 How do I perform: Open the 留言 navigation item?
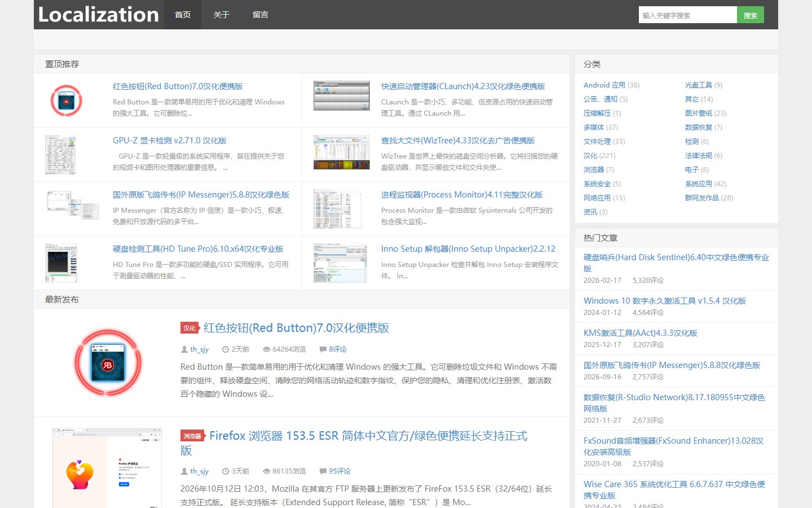coord(261,15)
